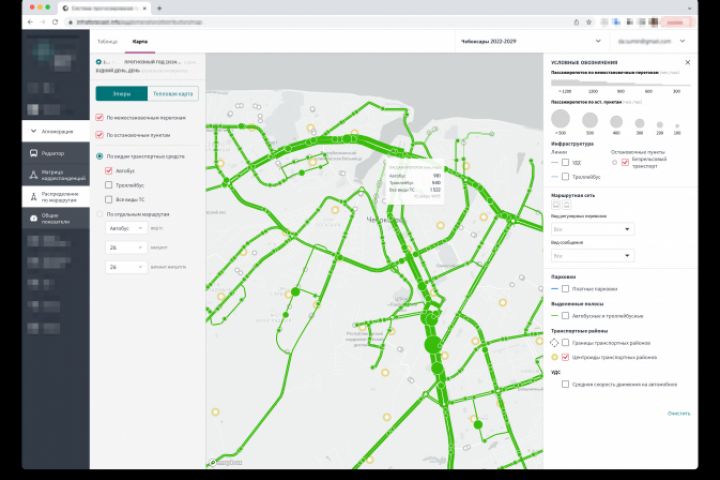Viewport: 720px width, 480px height.
Task: Open Распределение по маршрутам sidebar item
Action: (x=56, y=197)
